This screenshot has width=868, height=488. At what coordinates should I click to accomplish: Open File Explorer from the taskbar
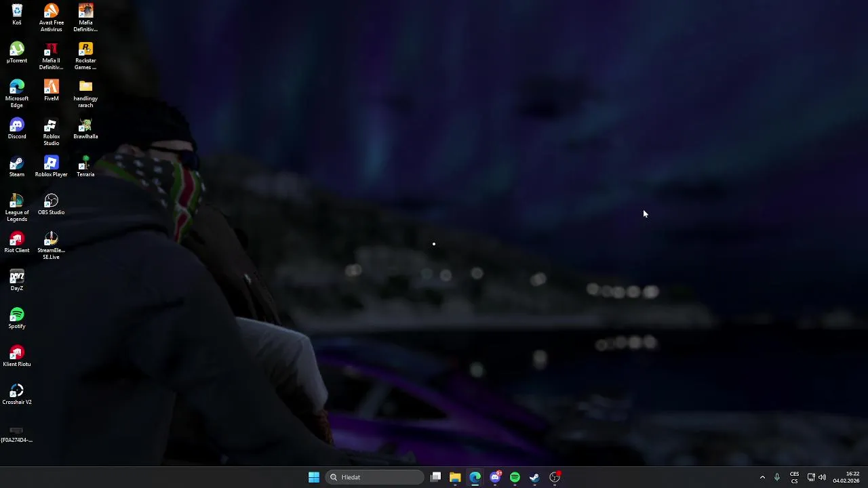point(455,477)
